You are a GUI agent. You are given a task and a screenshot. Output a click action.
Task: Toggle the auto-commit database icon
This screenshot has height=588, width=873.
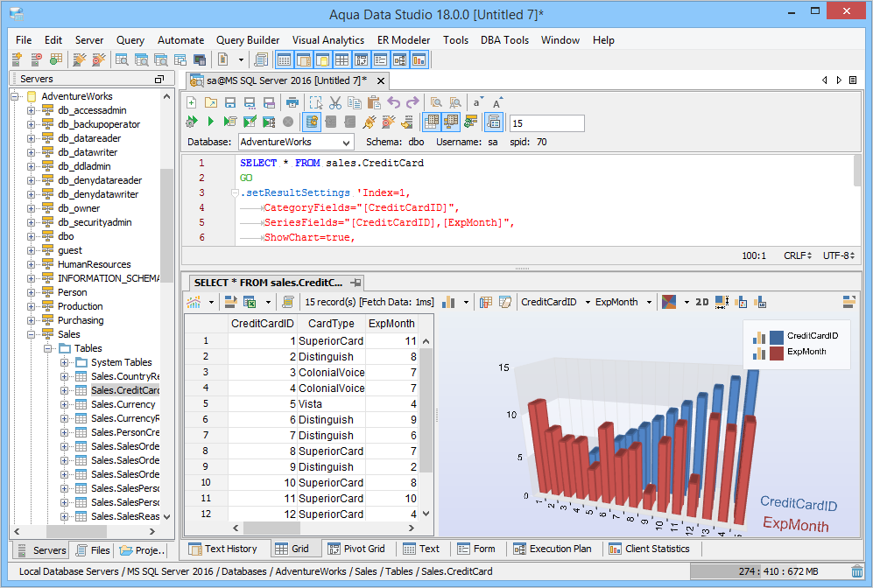(312, 122)
